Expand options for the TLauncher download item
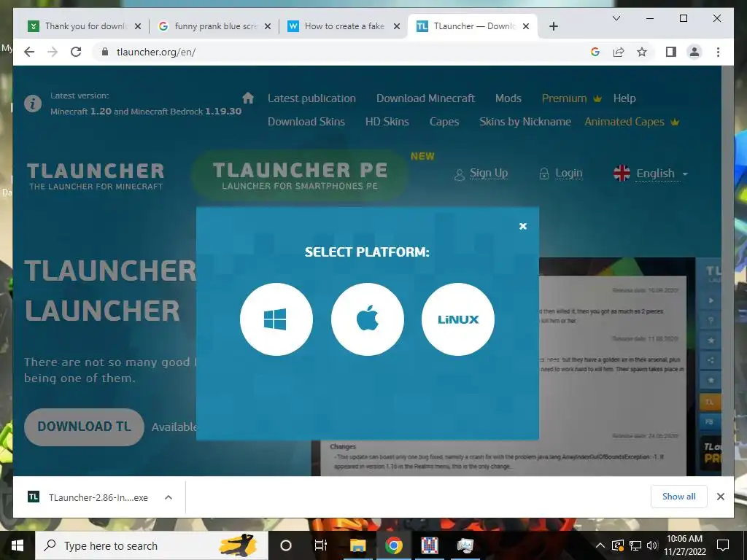This screenshot has width=747, height=560. [x=169, y=497]
